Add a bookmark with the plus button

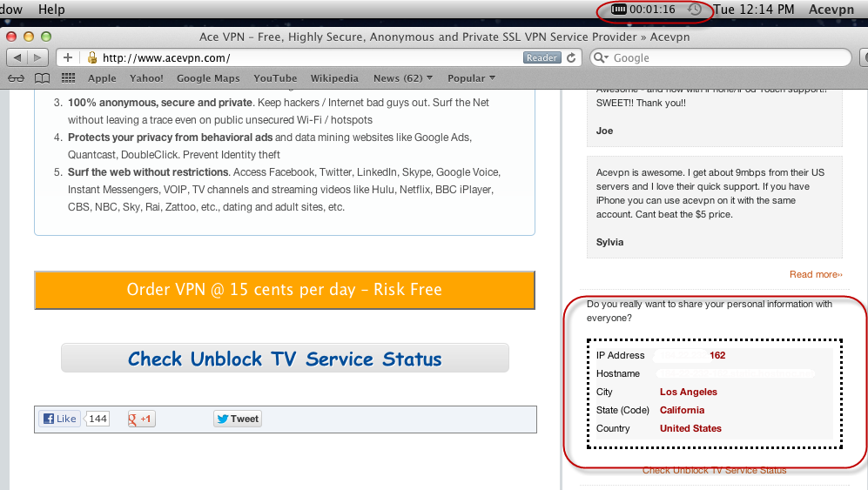(x=68, y=57)
